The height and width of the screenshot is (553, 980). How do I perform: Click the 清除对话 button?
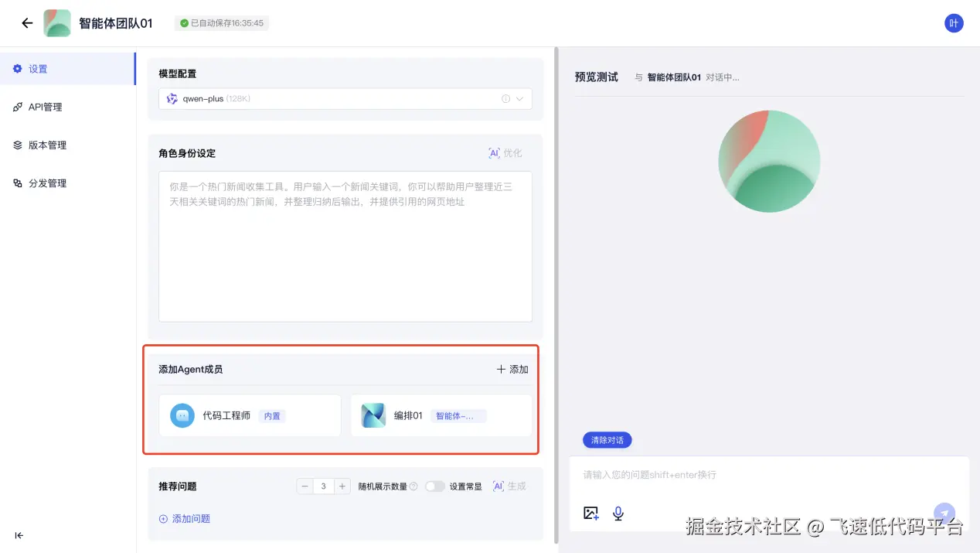pos(607,439)
